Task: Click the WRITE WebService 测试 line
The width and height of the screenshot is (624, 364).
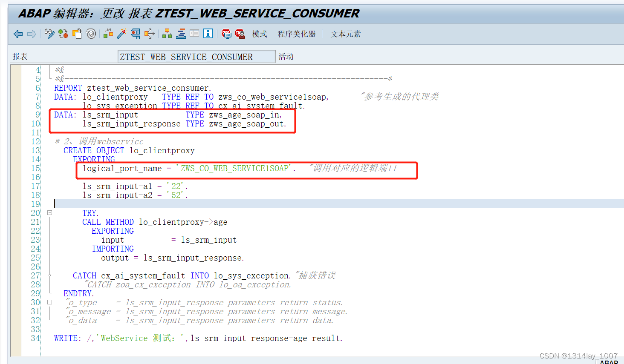Action: pyautogui.click(x=198, y=338)
